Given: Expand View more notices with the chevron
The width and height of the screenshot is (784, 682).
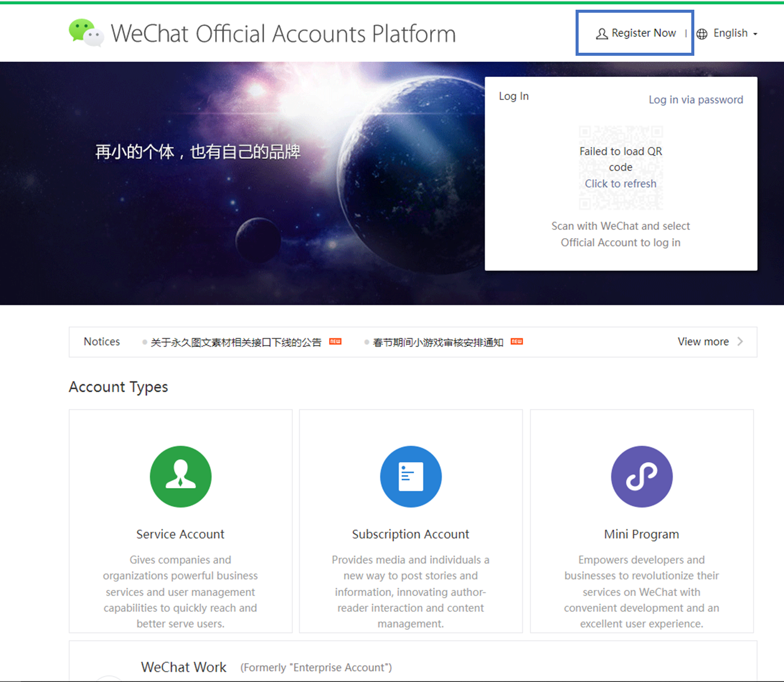Looking at the screenshot, I should tap(740, 341).
